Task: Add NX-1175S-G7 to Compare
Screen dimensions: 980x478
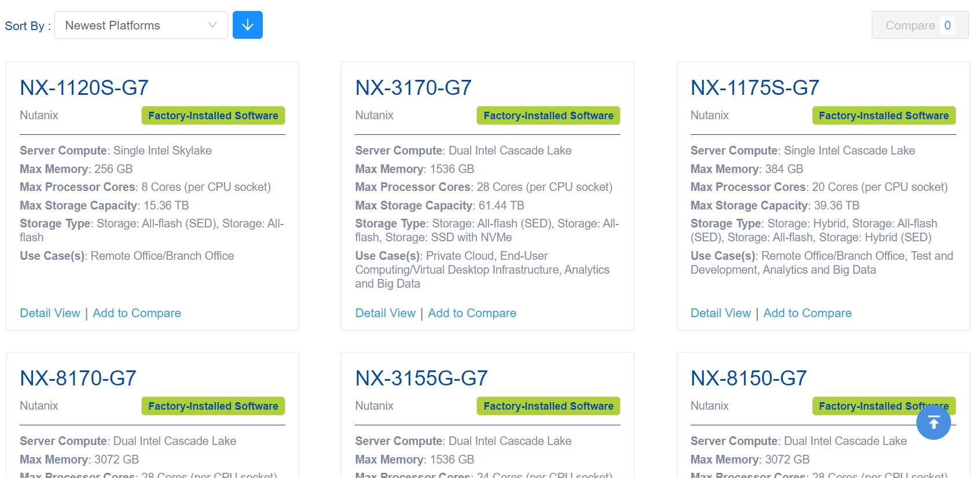Action: coord(808,313)
